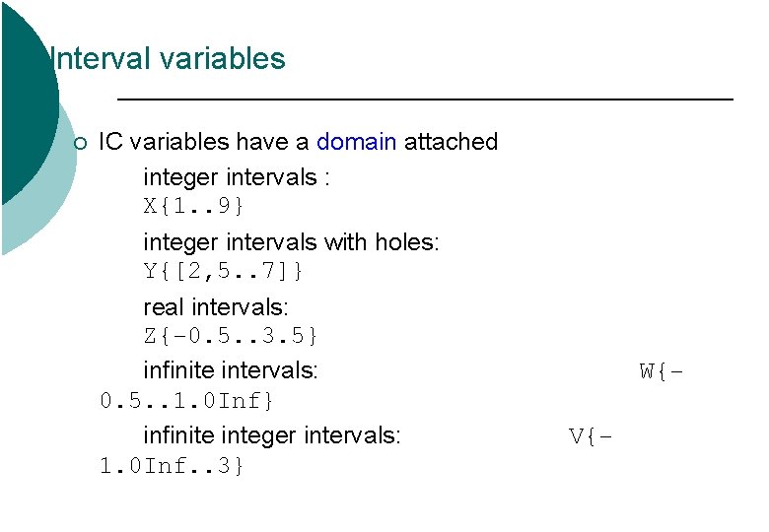Select the "integer intervals with holes:" text
769x532 pixels.
click(x=291, y=241)
